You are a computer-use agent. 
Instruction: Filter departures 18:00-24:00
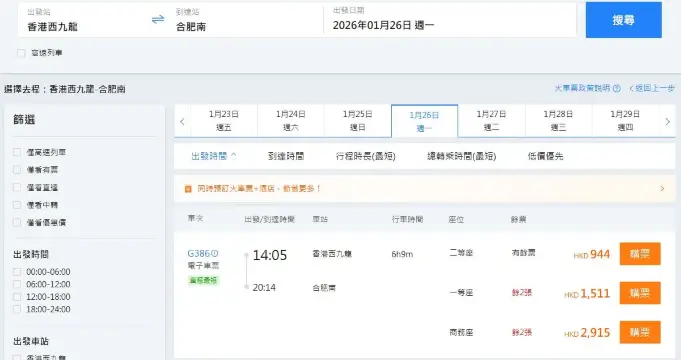pyautogui.click(x=17, y=309)
